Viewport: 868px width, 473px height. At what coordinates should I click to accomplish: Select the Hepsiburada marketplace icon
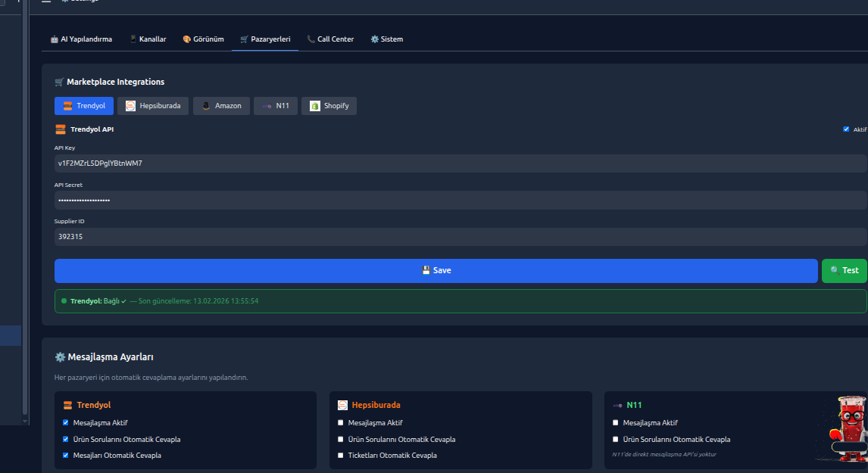130,106
